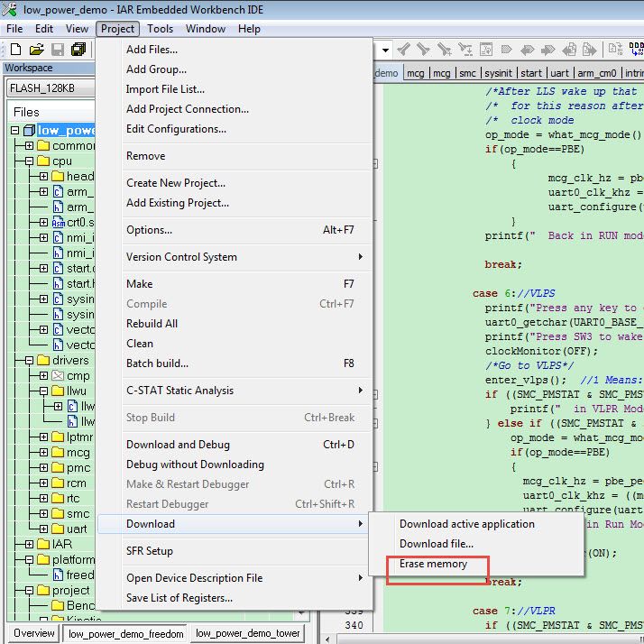Collapse the drivers folder node

coord(29,361)
